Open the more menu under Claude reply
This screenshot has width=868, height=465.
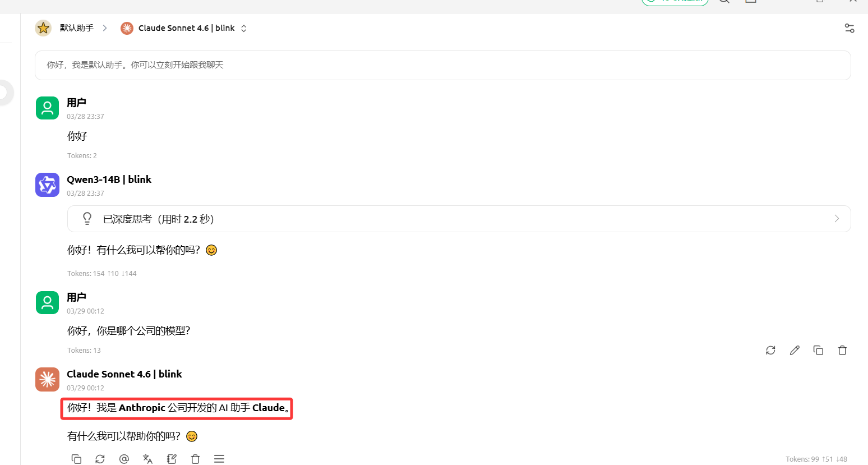point(219,459)
